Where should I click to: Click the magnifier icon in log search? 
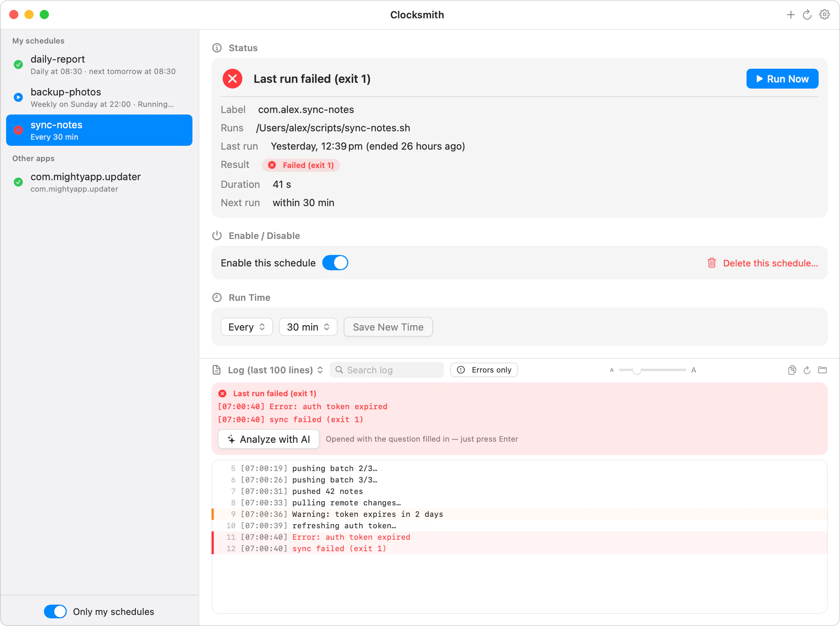tap(339, 370)
